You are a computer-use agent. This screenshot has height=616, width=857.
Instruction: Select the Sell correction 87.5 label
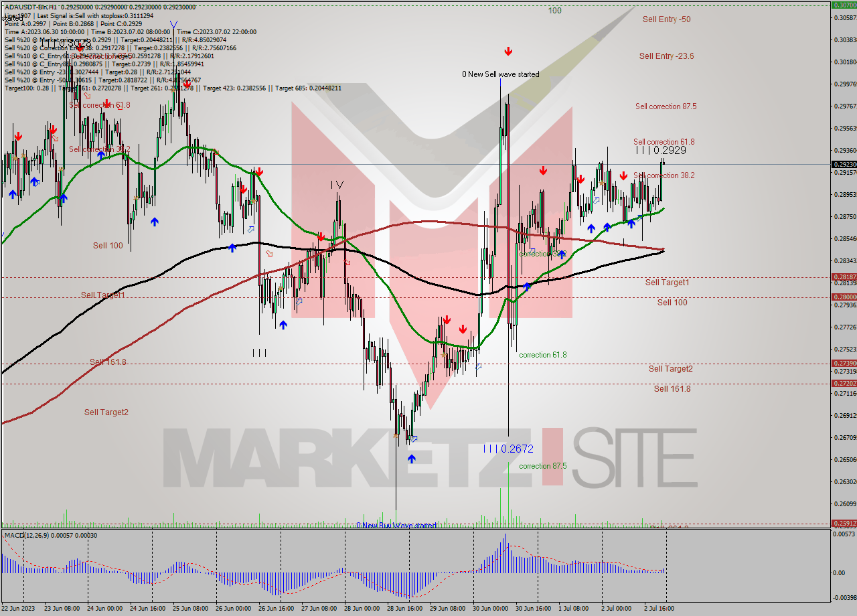[x=666, y=106]
